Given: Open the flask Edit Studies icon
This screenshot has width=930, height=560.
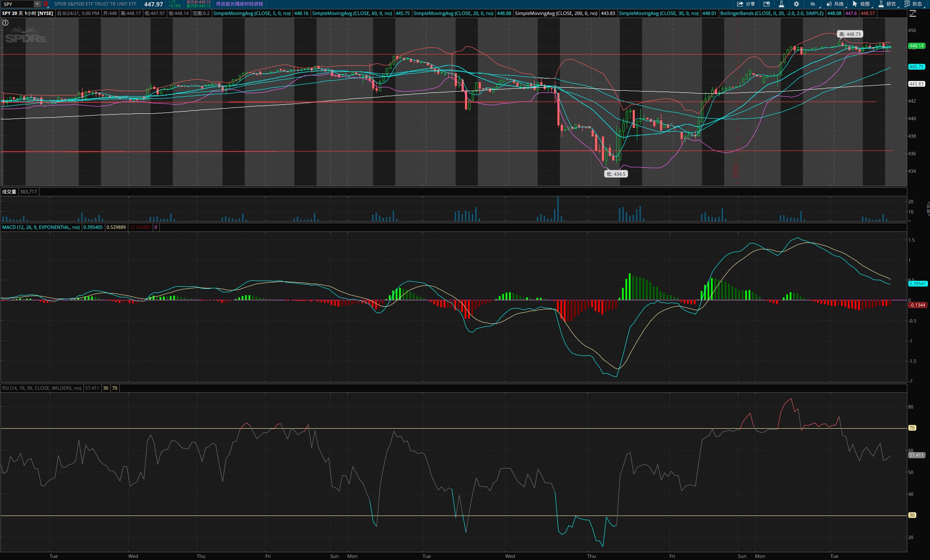Looking at the screenshot, I should [x=781, y=4].
